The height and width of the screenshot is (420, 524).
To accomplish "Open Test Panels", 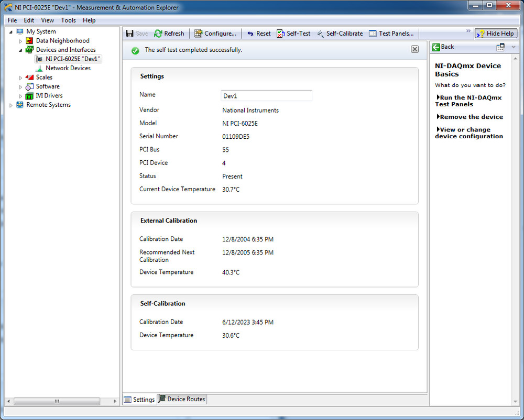I will pos(391,34).
